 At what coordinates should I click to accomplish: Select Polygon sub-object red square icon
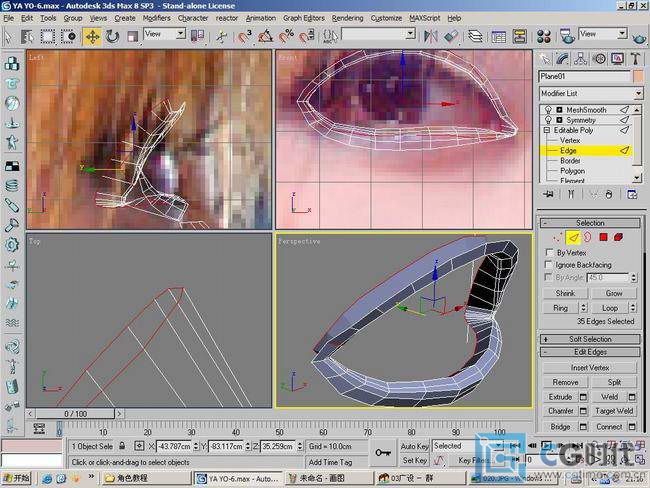click(x=603, y=238)
